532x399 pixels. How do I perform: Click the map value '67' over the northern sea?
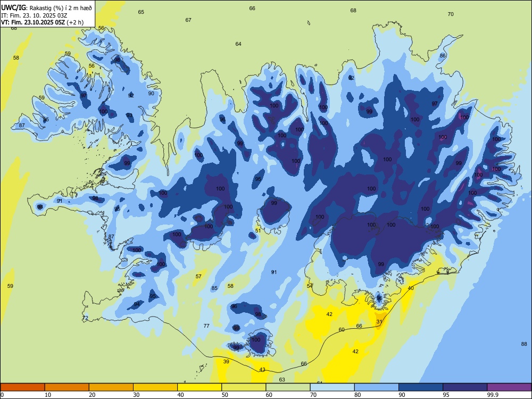tap(188, 20)
